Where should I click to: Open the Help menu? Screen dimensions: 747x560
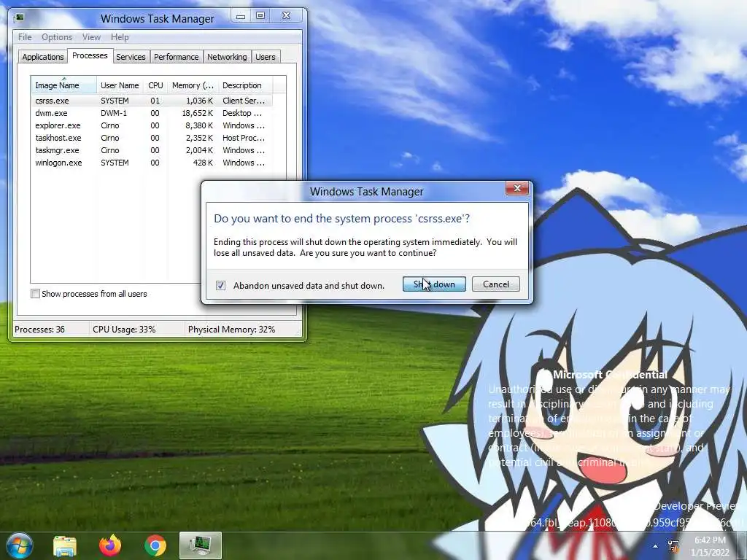120,36
